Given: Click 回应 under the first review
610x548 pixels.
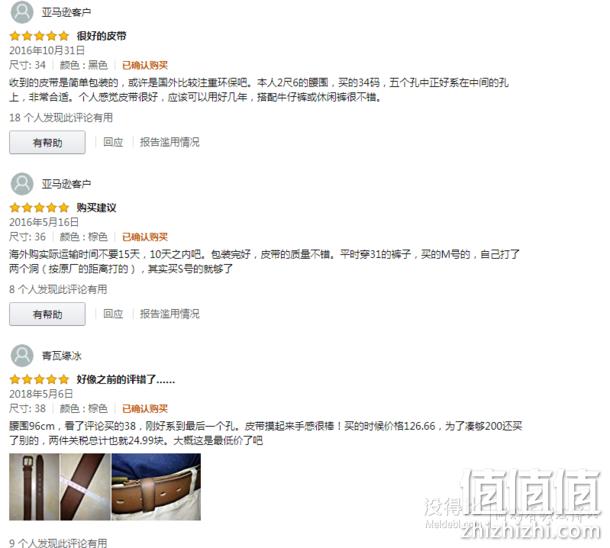Looking at the screenshot, I should [x=113, y=142].
